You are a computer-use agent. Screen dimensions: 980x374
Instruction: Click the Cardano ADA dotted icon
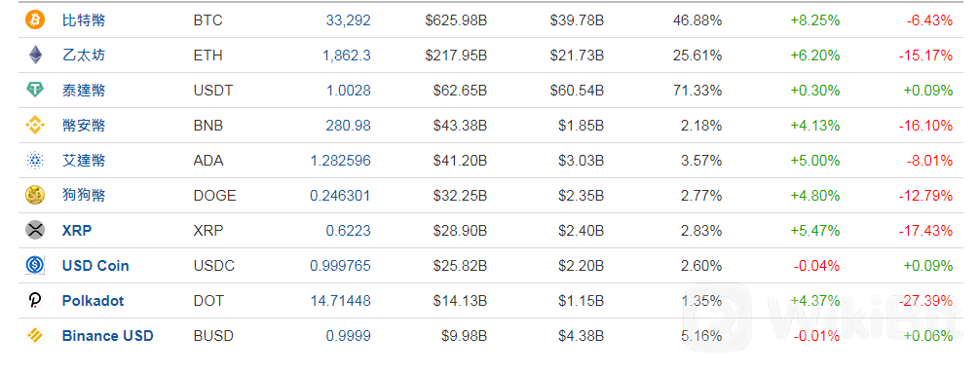coord(35,161)
